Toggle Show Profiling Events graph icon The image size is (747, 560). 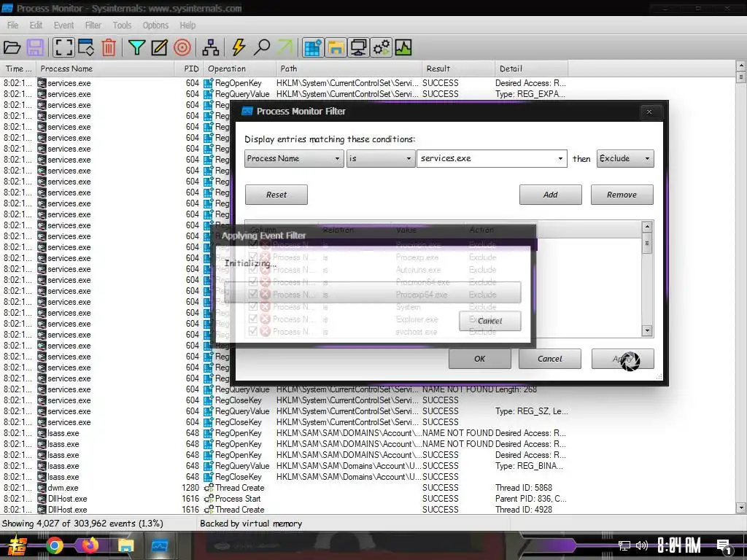[x=403, y=47]
